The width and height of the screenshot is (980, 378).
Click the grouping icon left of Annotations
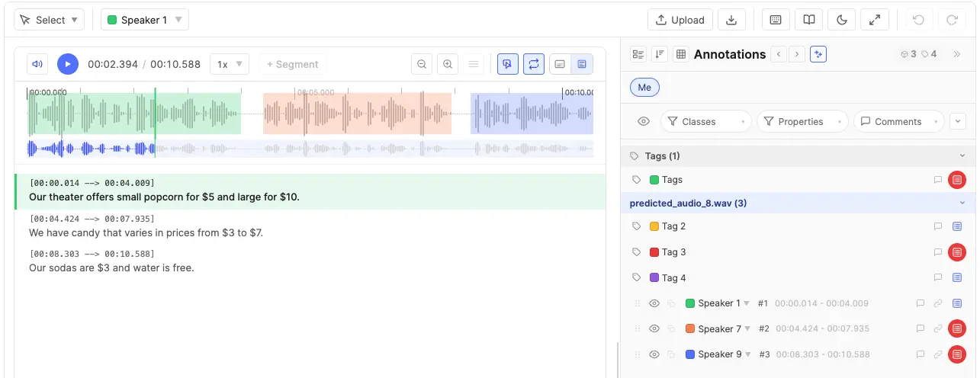coord(638,54)
